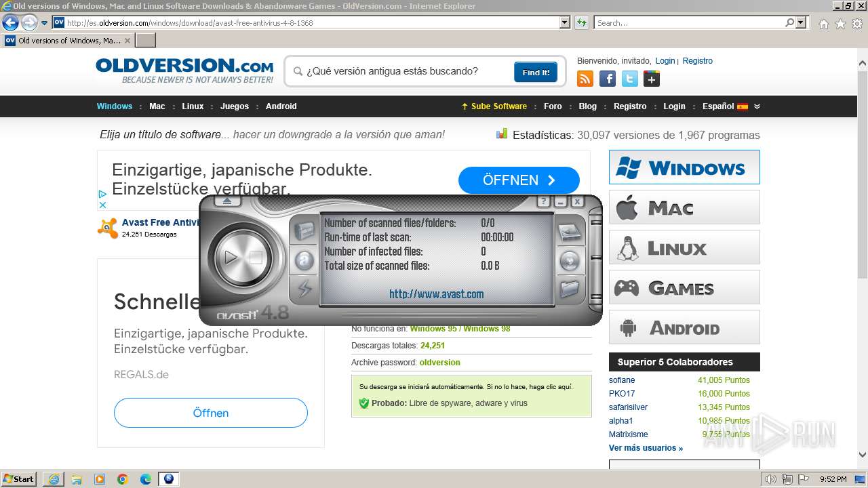The width and height of the screenshot is (868, 488).
Task: Open OldVersion Facebook icon
Action: tap(608, 79)
